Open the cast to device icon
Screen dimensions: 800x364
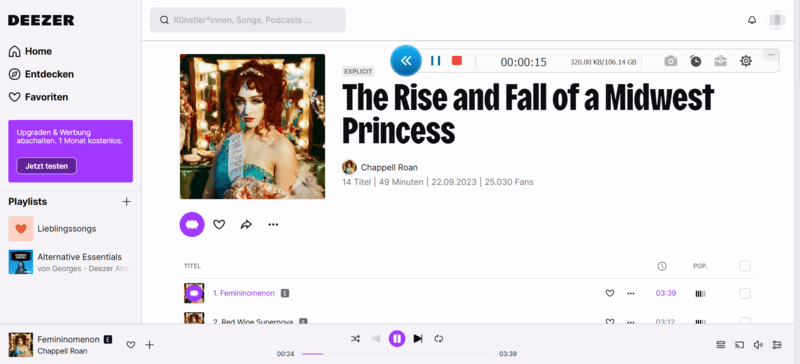[739, 345]
